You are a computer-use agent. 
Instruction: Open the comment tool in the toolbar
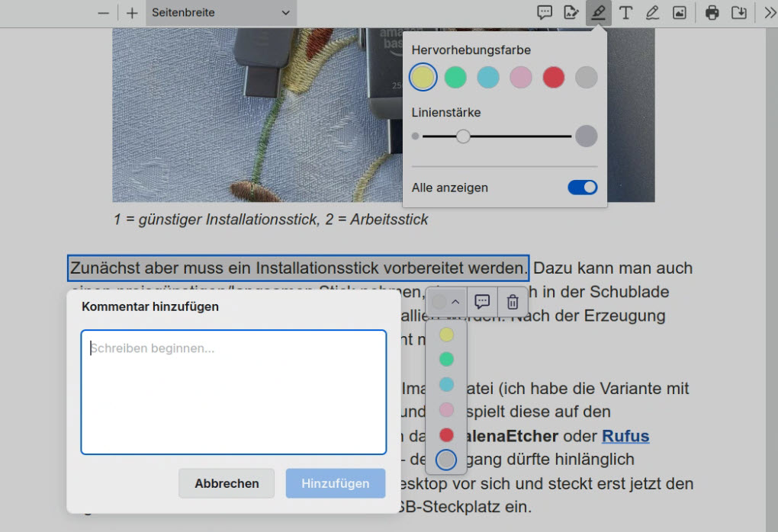click(545, 13)
